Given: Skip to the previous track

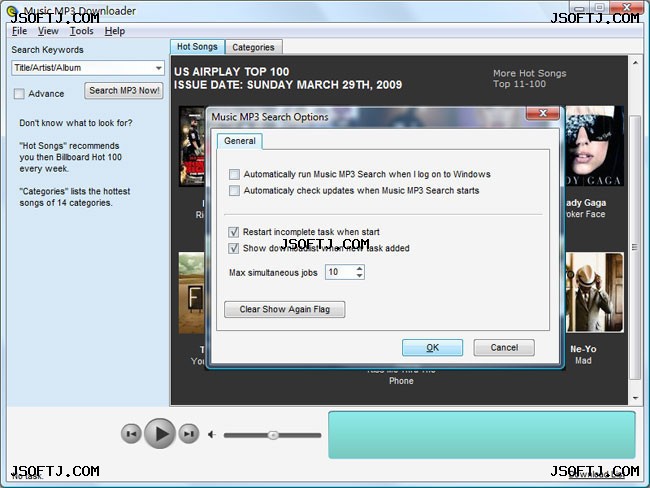Looking at the screenshot, I should point(131,434).
